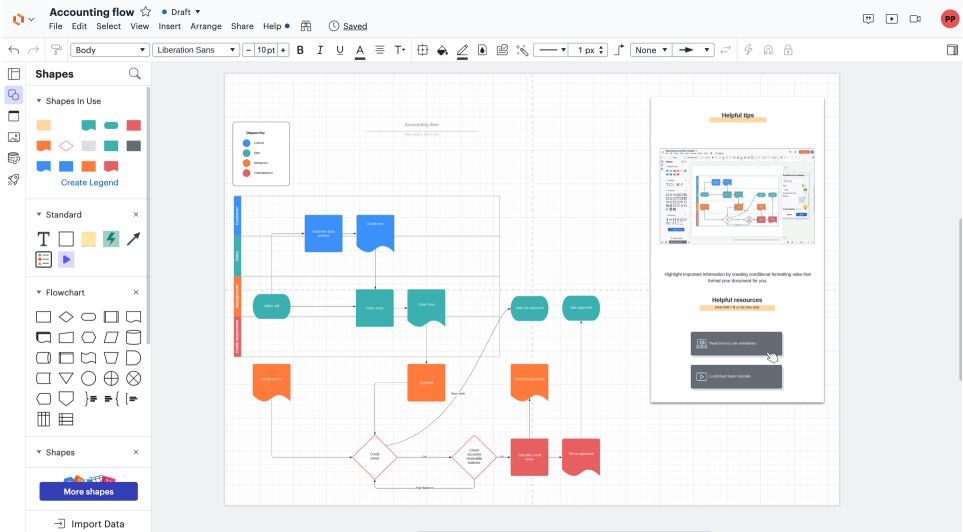Viewport: 963px width, 532px height.
Task: Click the Saved status link
Action: coord(355,26)
